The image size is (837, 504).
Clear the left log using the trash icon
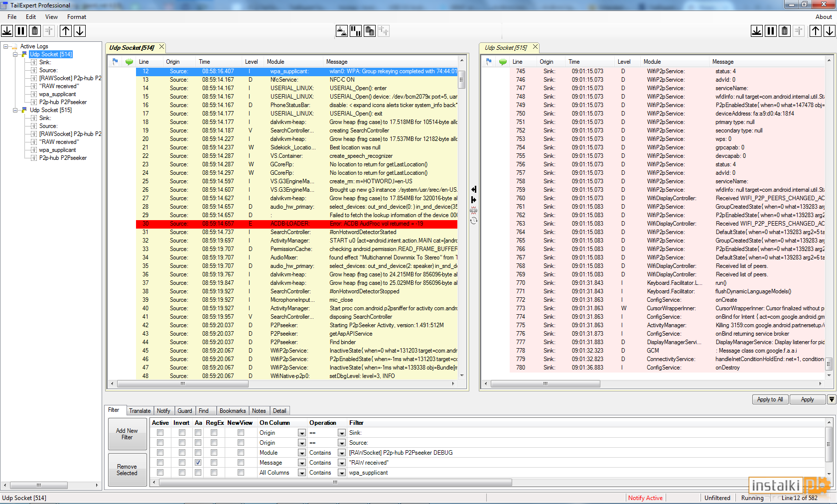click(x=35, y=31)
